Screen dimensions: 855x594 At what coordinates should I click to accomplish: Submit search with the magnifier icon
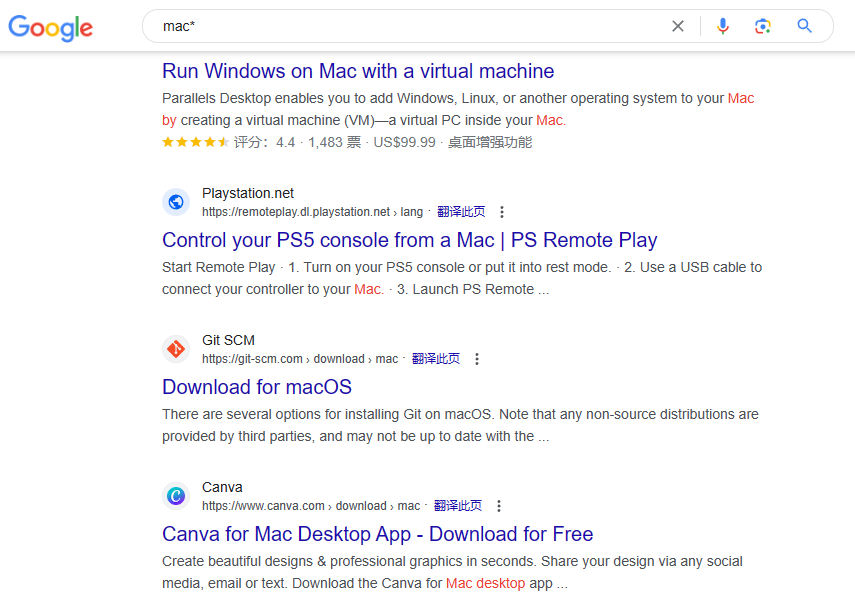pos(804,26)
